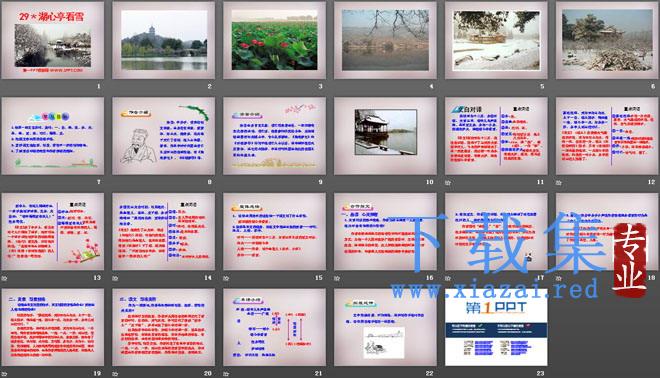
Task: Select the title slide 1 thumbnail "29 湖心亭看雪"
Action: click(53, 40)
